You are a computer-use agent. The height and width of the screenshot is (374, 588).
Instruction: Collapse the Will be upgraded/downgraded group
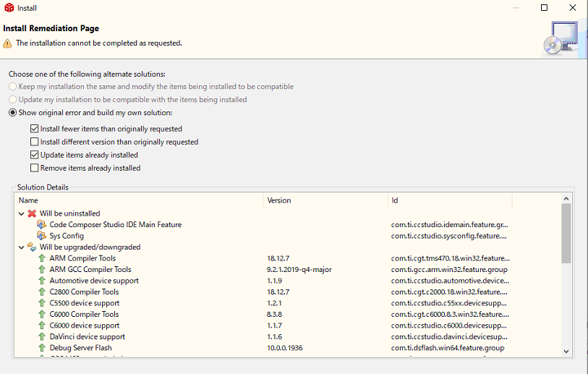point(22,247)
